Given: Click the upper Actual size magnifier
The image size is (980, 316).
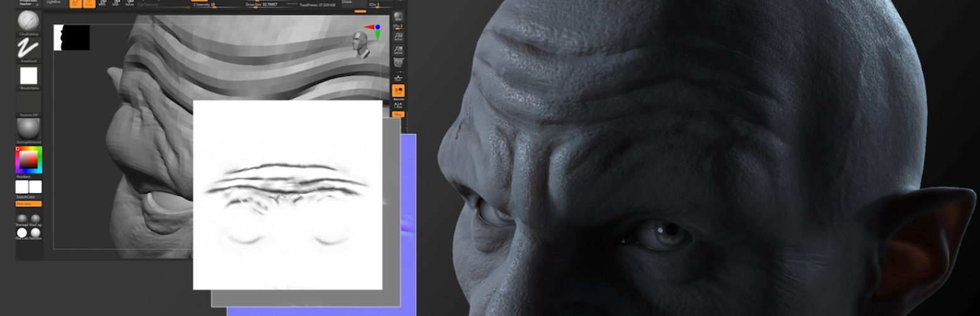Looking at the screenshot, I should point(398,38).
